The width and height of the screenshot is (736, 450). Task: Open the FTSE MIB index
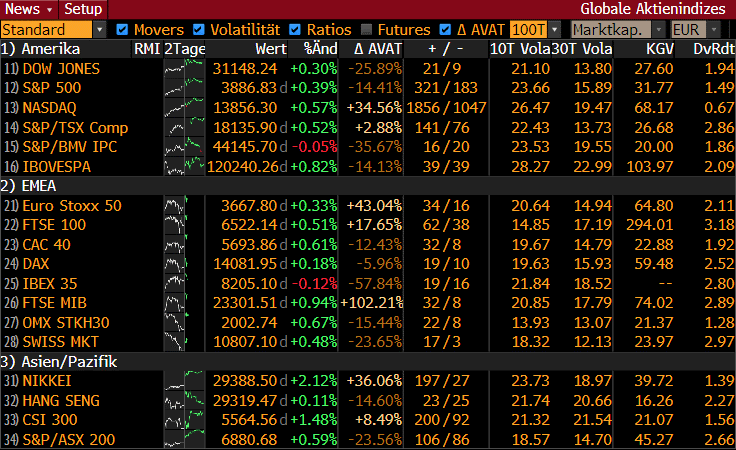54,303
